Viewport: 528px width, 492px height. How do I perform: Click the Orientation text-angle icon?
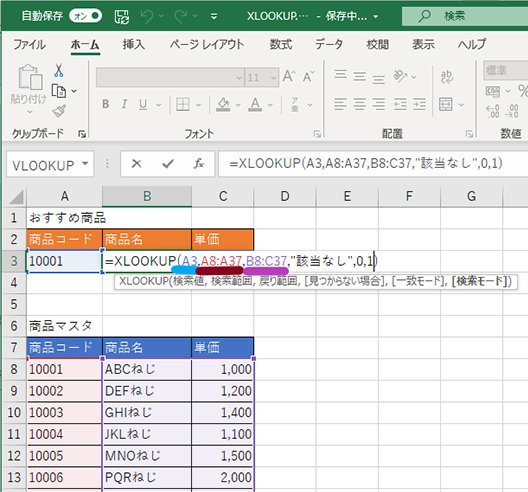[400, 76]
